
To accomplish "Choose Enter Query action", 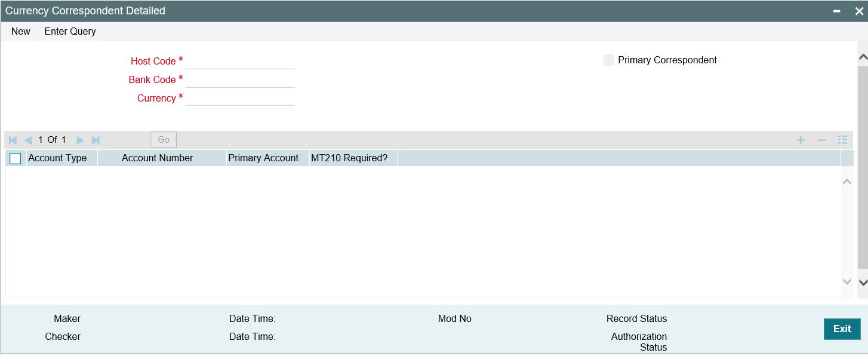I will coord(70,31).
